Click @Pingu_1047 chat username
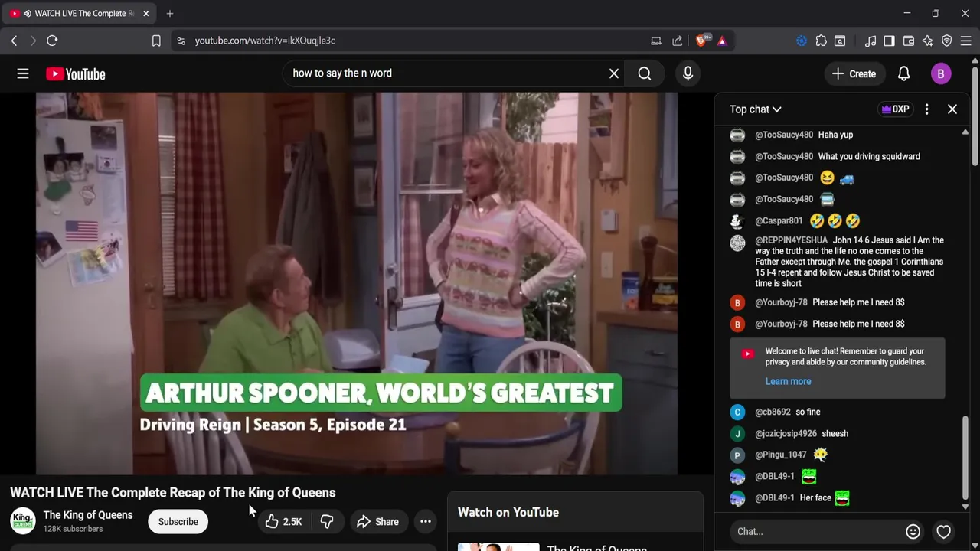 (x=781, y=455)
